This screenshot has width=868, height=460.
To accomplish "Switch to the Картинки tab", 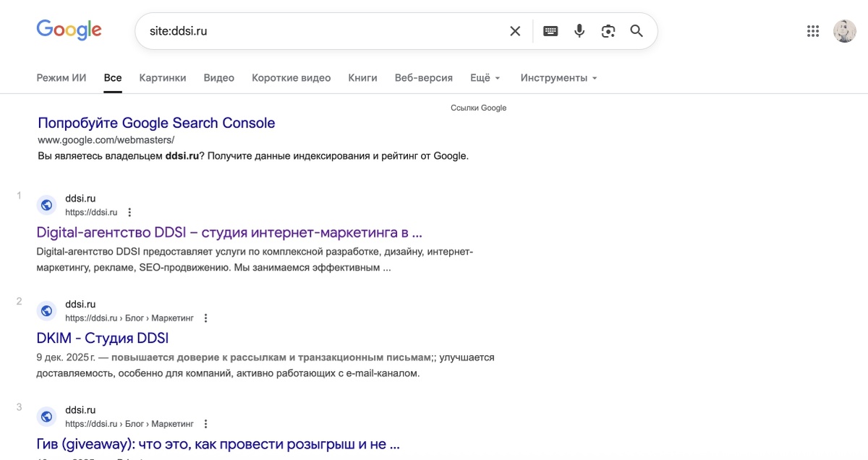I will coord(162,77).
